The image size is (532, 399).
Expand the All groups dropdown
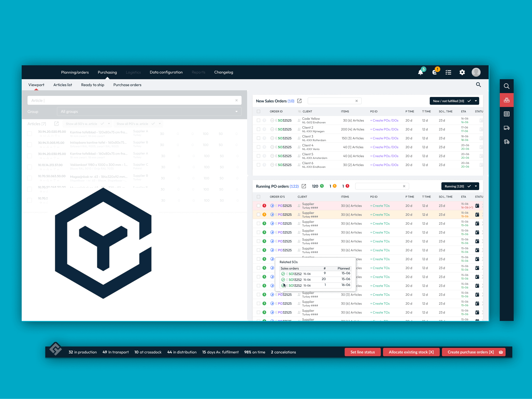(x=149, y=111)
